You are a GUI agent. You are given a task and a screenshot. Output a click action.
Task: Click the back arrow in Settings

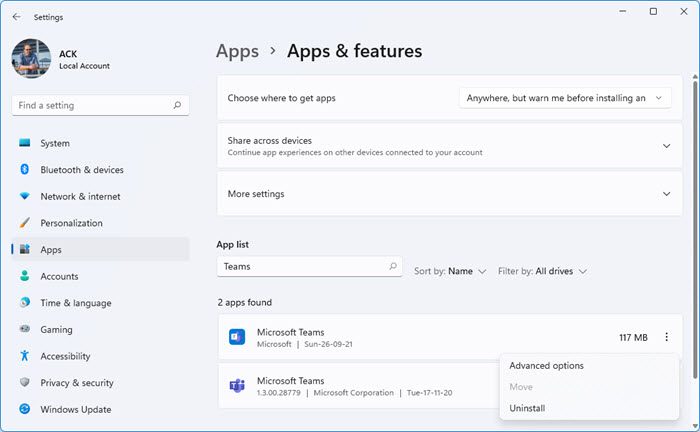click(x=16, y=15)
